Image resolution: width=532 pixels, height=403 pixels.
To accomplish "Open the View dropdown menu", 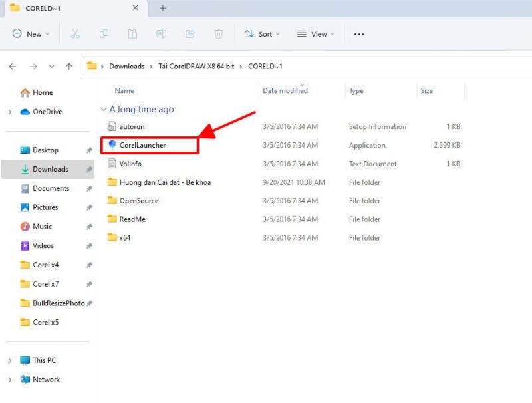I will 315,34.
